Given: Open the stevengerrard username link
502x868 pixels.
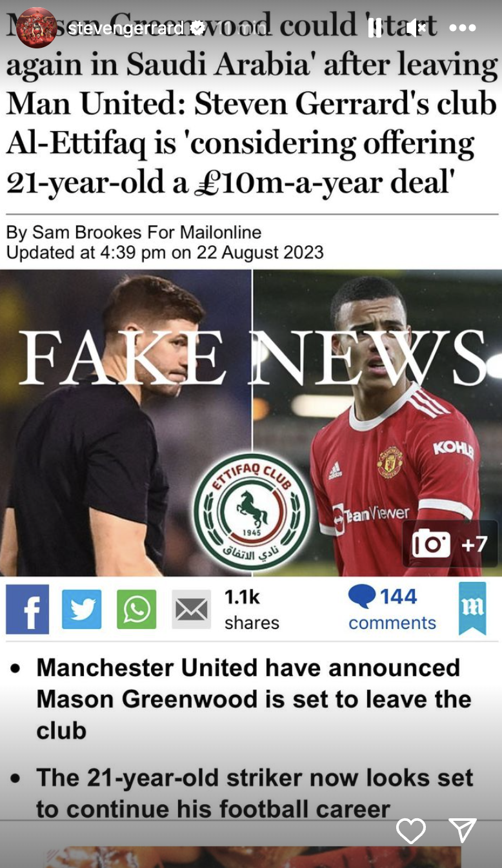Looking at the screenshot, I should [126, 28].
